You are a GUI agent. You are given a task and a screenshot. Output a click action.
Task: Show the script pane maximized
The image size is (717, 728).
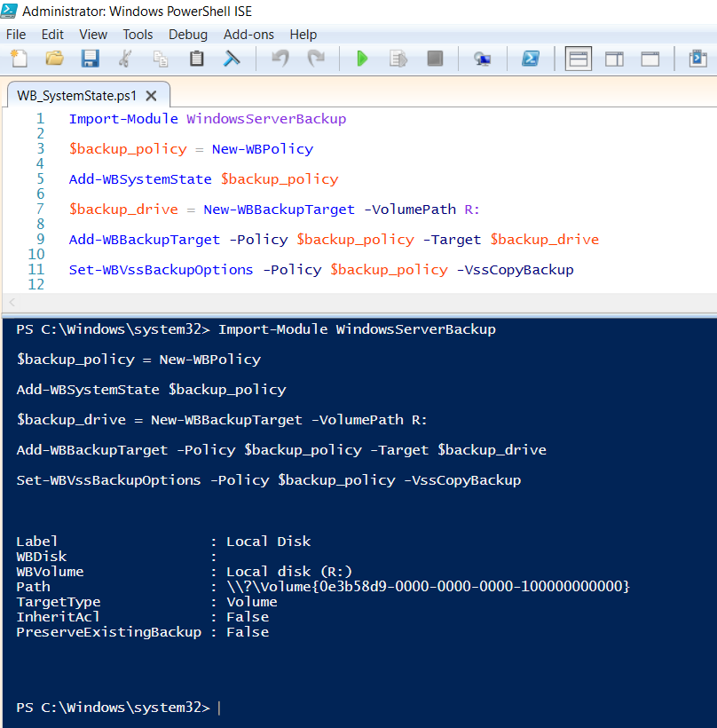(x=650, y=59)
